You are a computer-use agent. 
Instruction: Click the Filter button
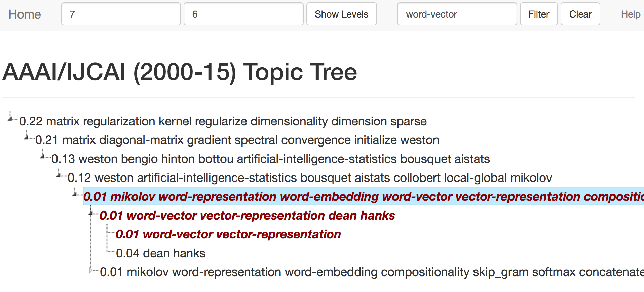tap(538, 14)
